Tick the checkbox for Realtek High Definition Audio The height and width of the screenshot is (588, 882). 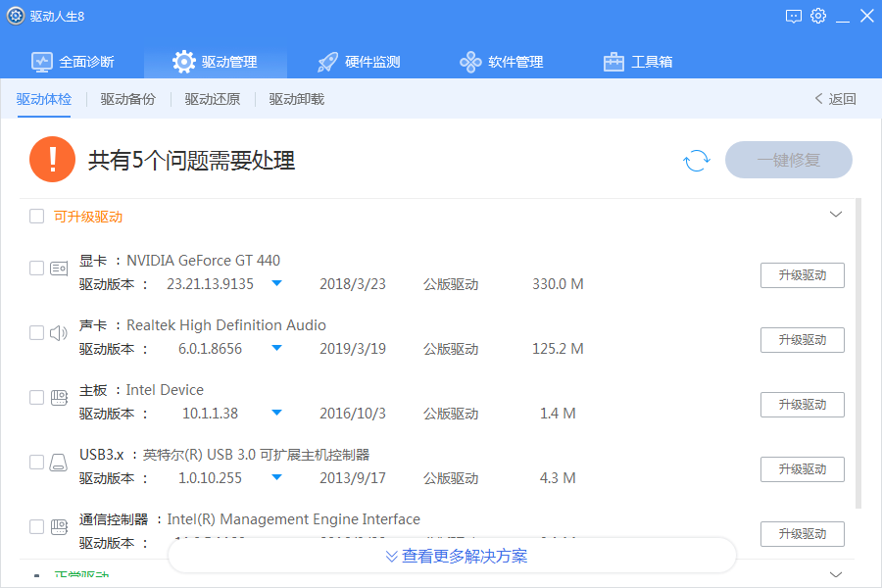point(36,333)
